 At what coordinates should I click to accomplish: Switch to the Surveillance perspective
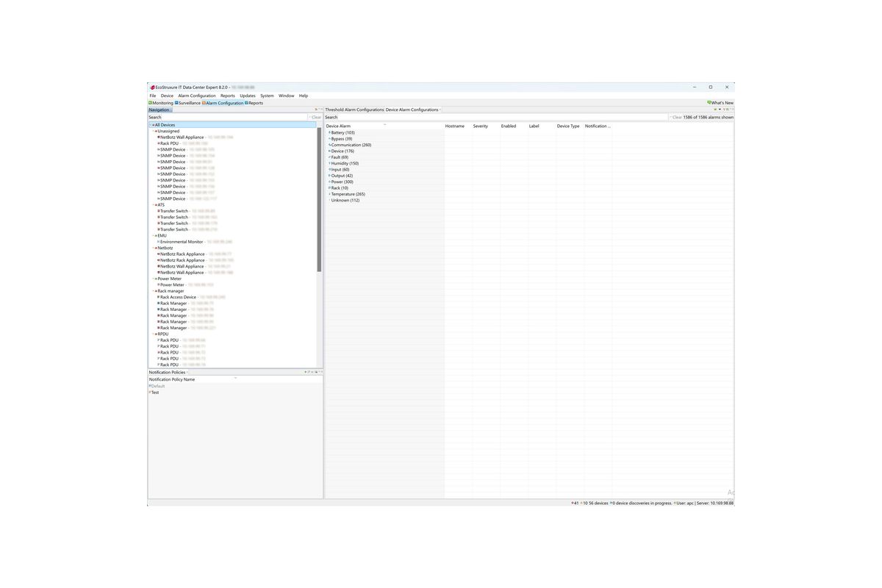(187, 103)
